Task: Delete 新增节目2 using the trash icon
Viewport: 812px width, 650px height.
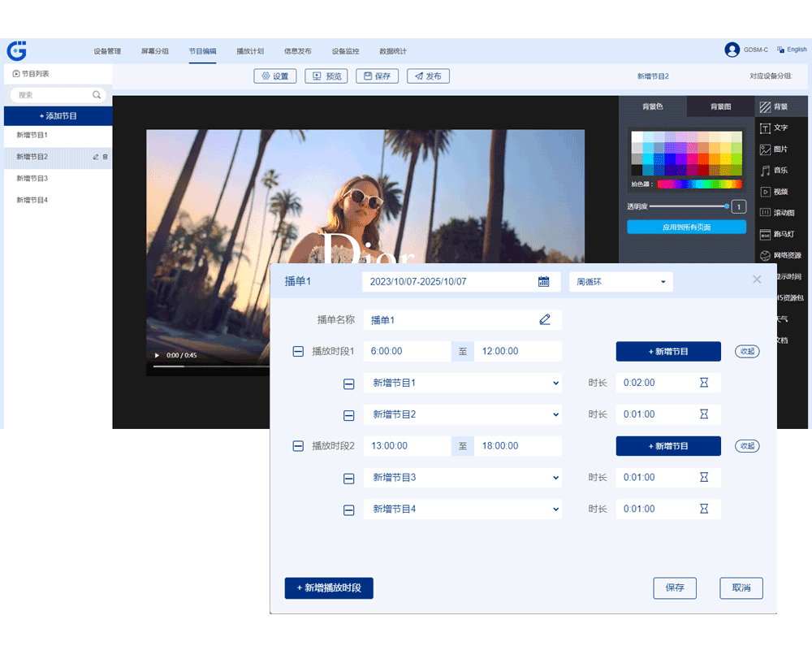Action: 106,157
